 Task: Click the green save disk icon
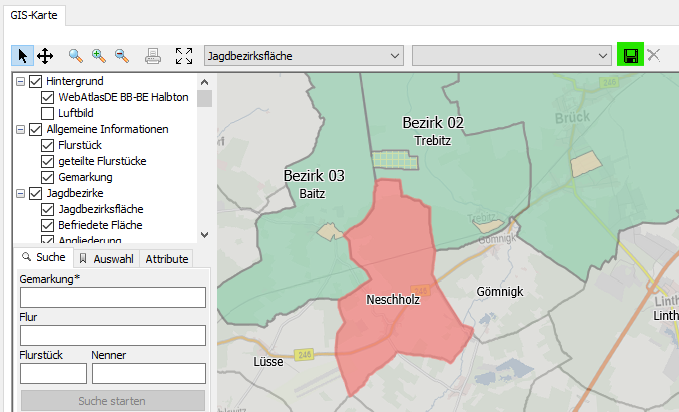(630, 55)
